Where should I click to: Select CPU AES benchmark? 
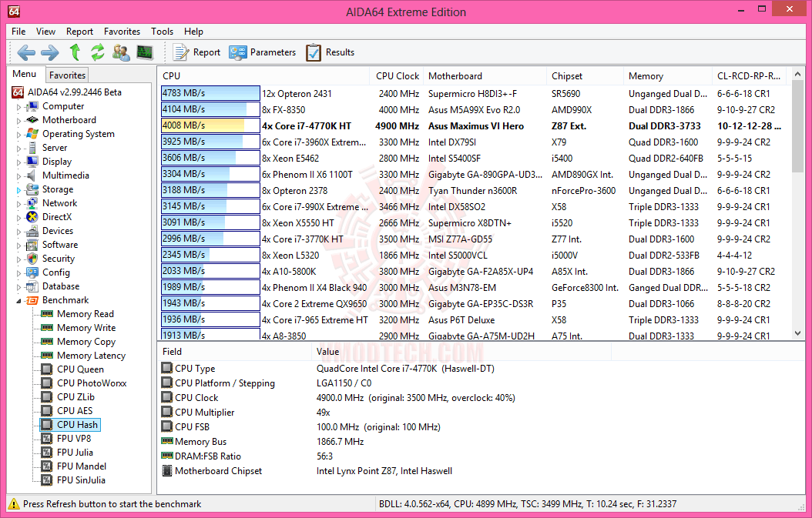pyautogui.click(x=75, y=411)
